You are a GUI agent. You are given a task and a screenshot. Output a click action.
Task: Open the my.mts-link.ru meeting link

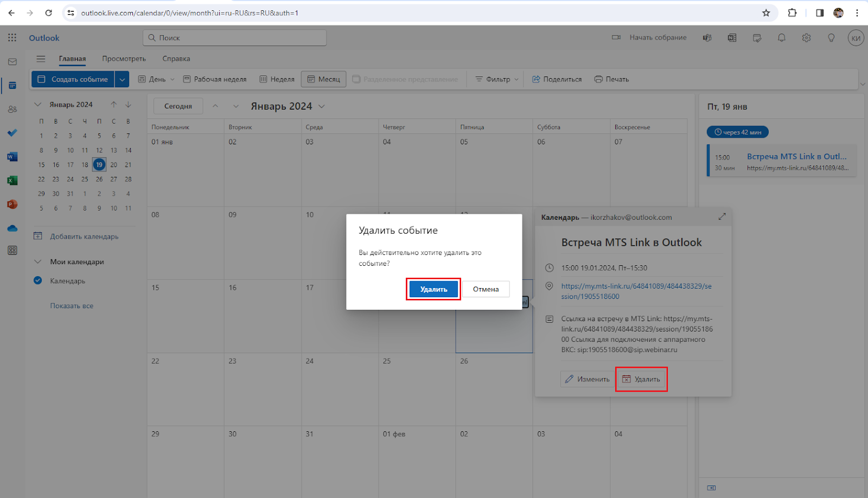(x=636, y=291)
